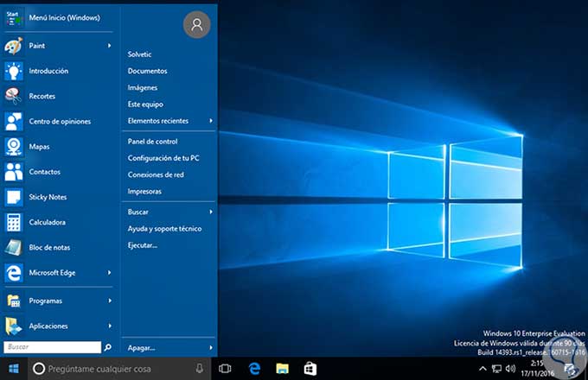
Task: Launch the Sticky Notes icon
Action: [14, 197]
